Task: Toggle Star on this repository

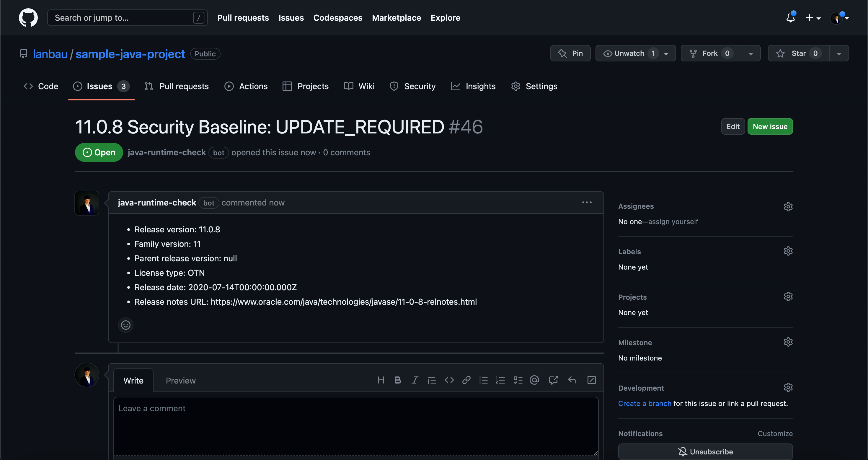Action: point(798,53)
